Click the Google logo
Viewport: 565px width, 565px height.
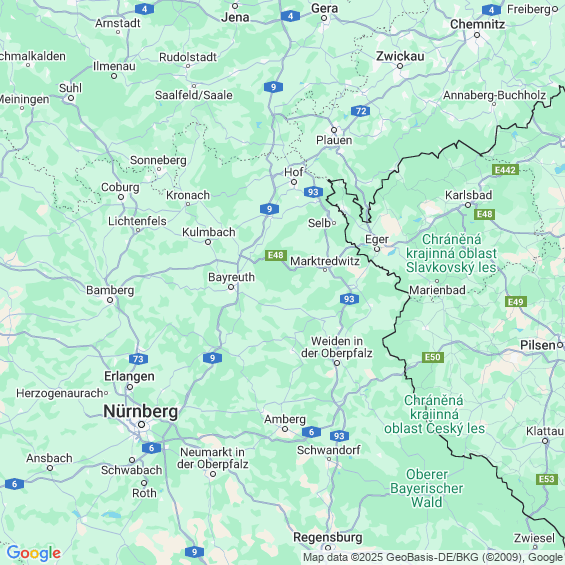[34, 553]
